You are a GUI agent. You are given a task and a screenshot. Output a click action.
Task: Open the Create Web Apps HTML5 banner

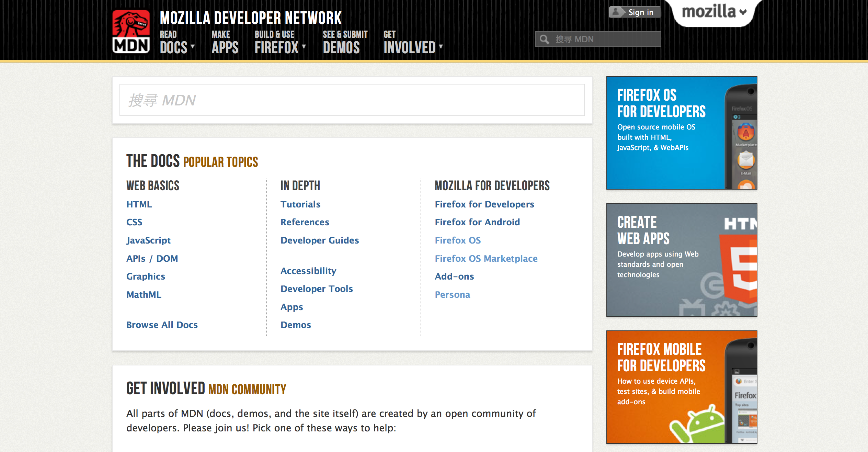(x=681, y=260)
